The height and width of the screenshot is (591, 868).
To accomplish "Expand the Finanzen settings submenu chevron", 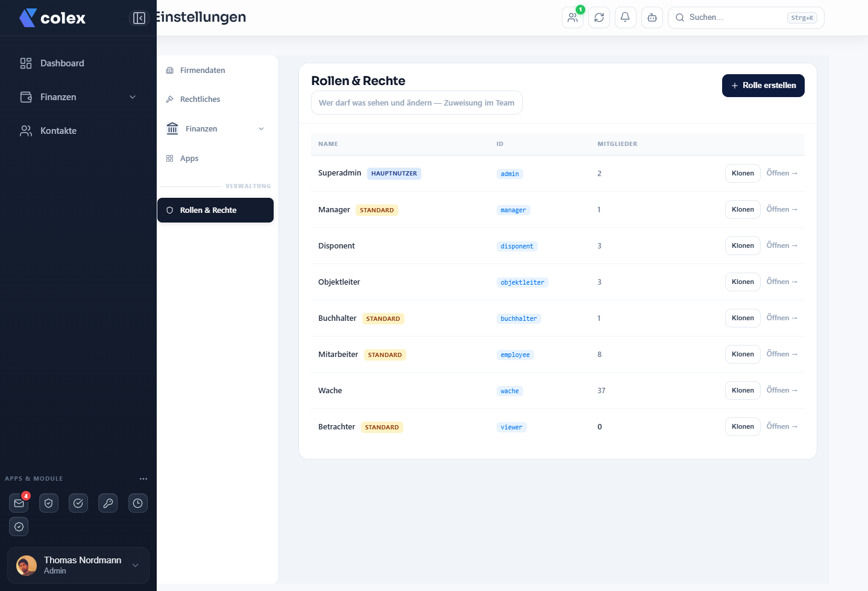I will point(261,129).
